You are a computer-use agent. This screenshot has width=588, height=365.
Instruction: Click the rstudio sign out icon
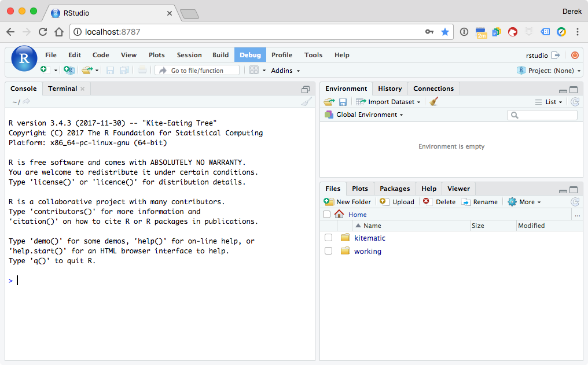coord(556,56)
